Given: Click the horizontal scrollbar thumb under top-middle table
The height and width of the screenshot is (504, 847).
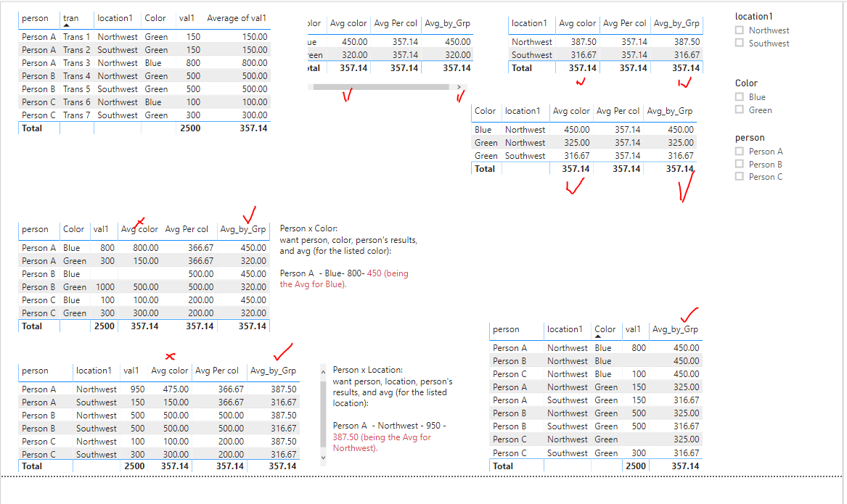Looking at the screenshot, I should (x=381, y=87).
